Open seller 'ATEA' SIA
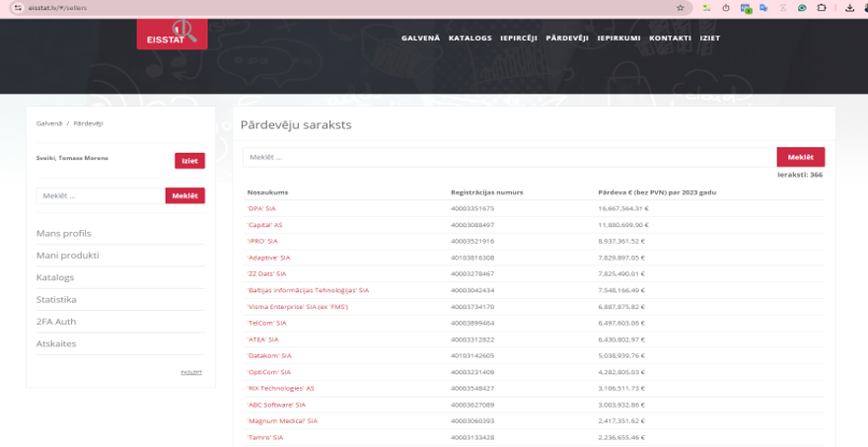Viewport: 868px width, 447px height. pyautogui.click(x=263, y=339)
